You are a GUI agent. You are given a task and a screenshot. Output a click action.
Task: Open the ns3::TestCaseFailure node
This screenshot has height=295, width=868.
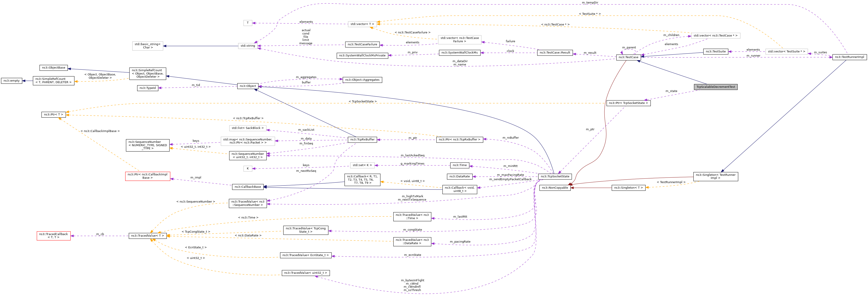tap(362, 44)
